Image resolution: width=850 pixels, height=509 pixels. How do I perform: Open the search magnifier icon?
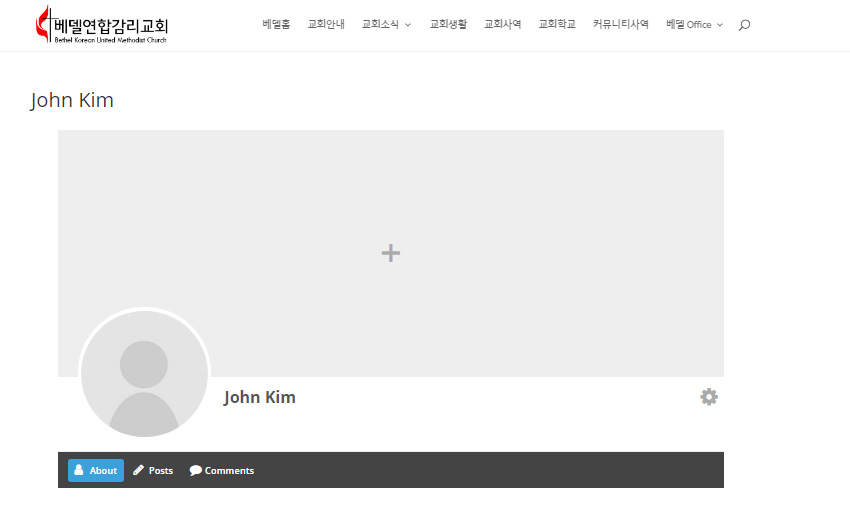click(x=744, y=25)
